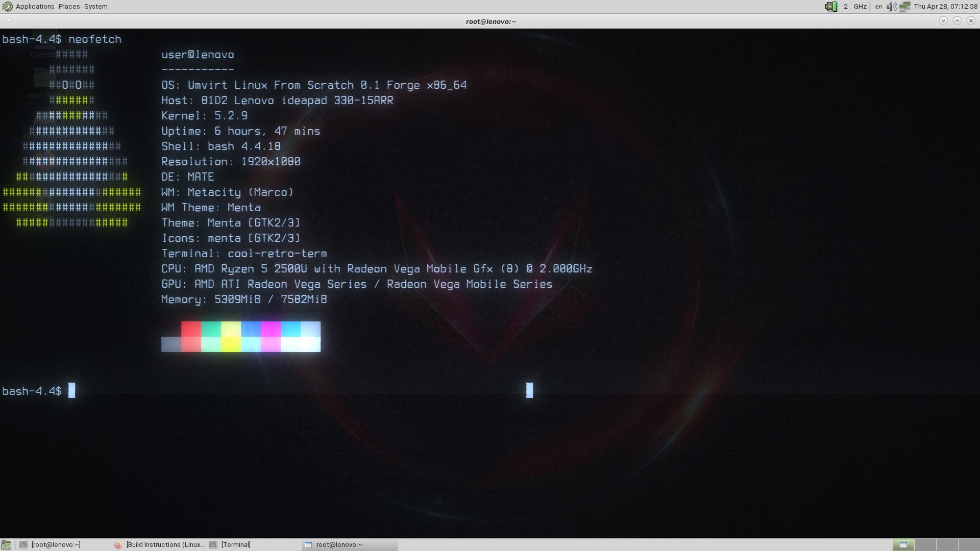Open the volume speaker applet
This screenshot has width=980, height=551.
coord(891,7)
